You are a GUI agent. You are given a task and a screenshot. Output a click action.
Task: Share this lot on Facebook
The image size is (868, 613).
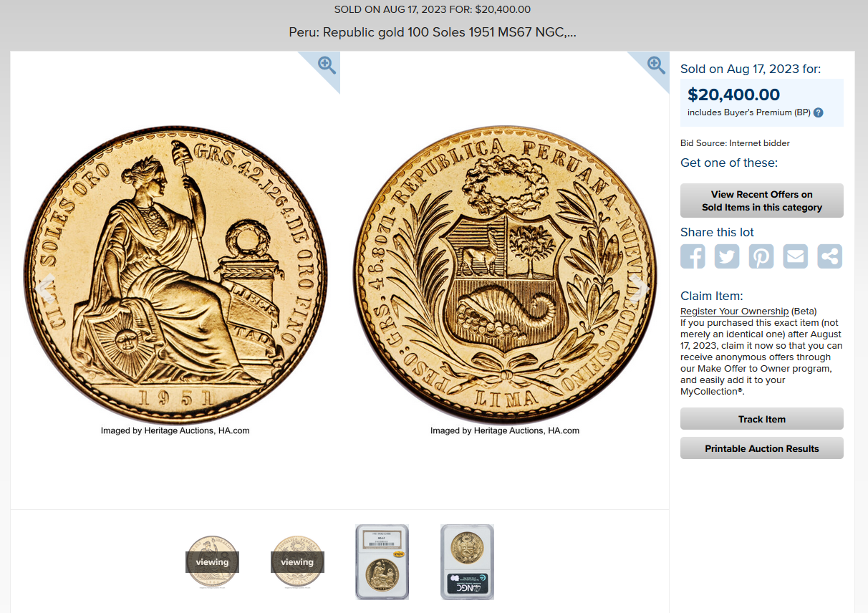point(693,256)
